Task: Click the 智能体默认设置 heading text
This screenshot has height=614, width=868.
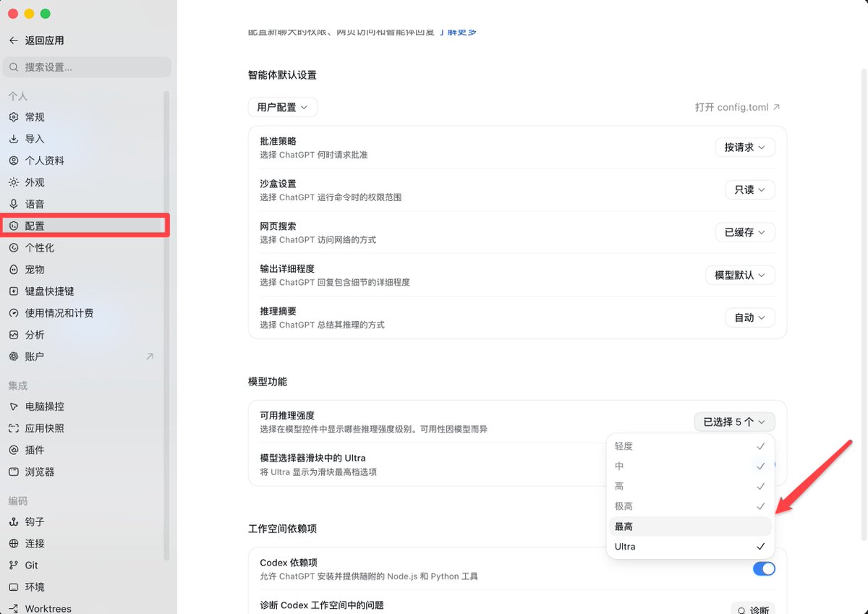Action: (282, 75)
